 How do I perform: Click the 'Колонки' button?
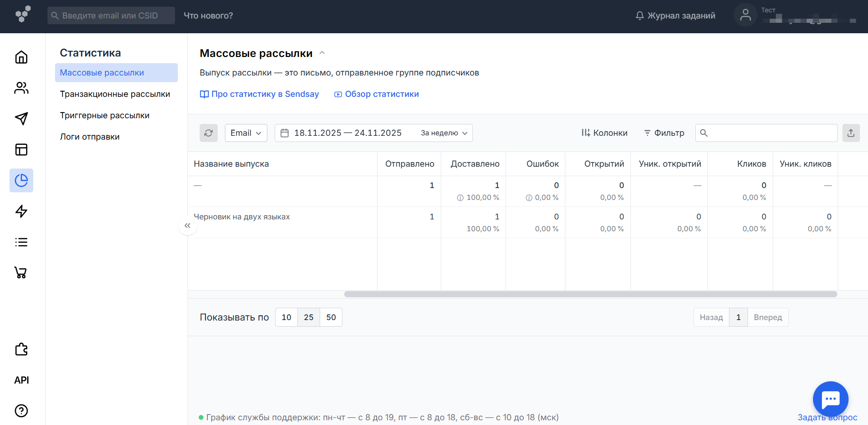[x=604, y=133]
